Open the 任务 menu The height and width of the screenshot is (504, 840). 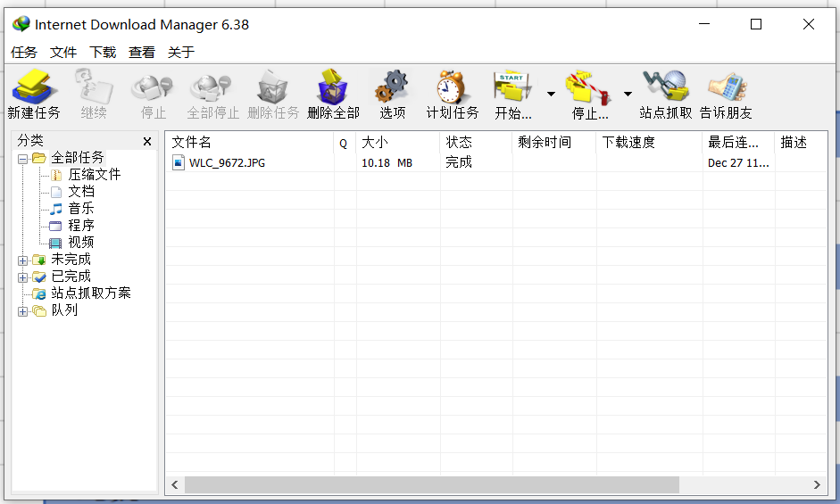pos(24,52)
